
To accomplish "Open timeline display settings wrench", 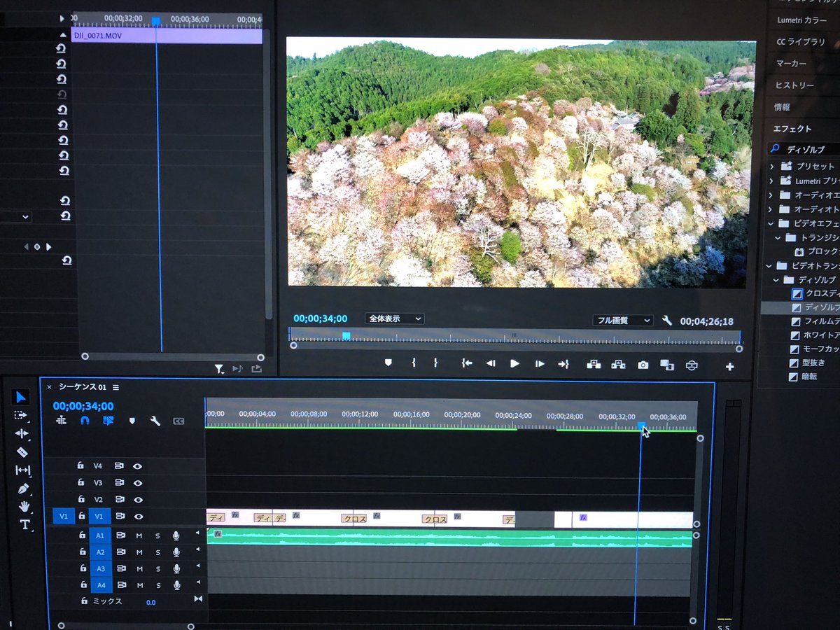I will click(x=155, y=421).
